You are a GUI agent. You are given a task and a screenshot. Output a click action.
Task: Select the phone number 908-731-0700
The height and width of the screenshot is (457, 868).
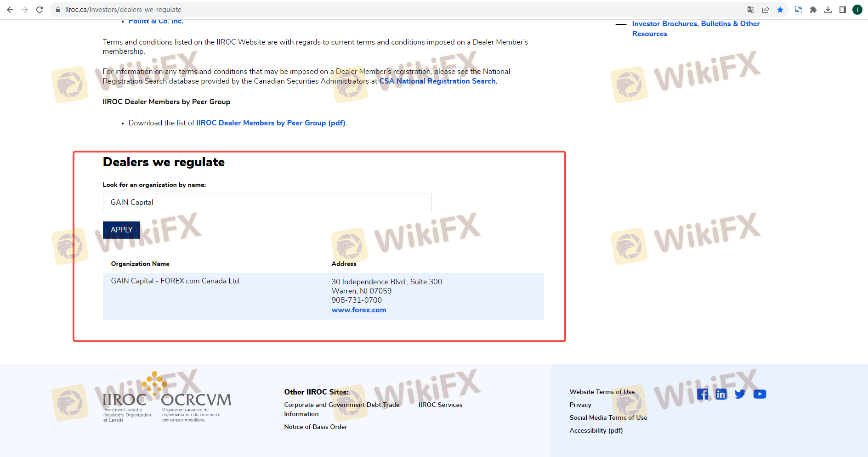[357, 300]
